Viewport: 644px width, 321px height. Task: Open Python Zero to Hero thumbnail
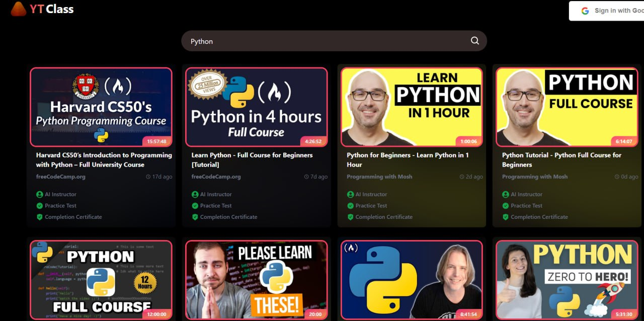(x=567, y=280)
